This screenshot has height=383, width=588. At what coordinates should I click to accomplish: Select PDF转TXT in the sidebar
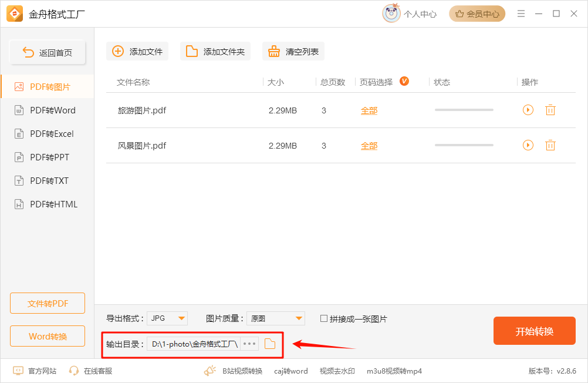click(x=48, y=180)
